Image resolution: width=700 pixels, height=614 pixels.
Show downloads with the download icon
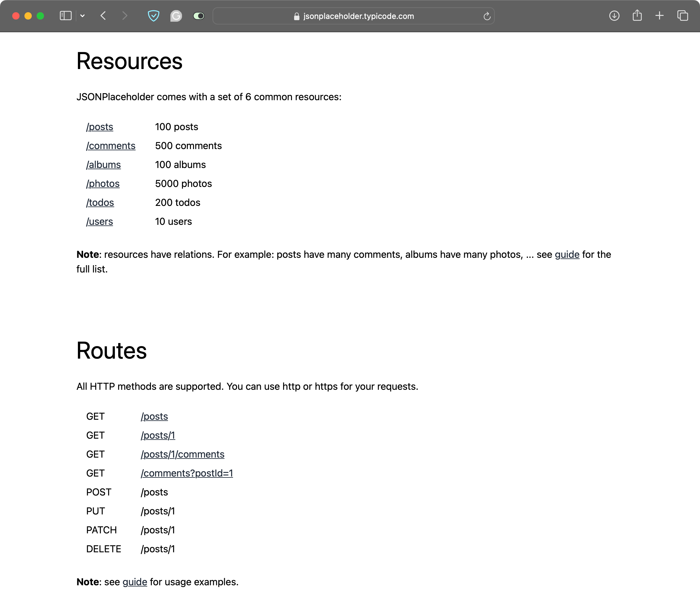(614, 16)
